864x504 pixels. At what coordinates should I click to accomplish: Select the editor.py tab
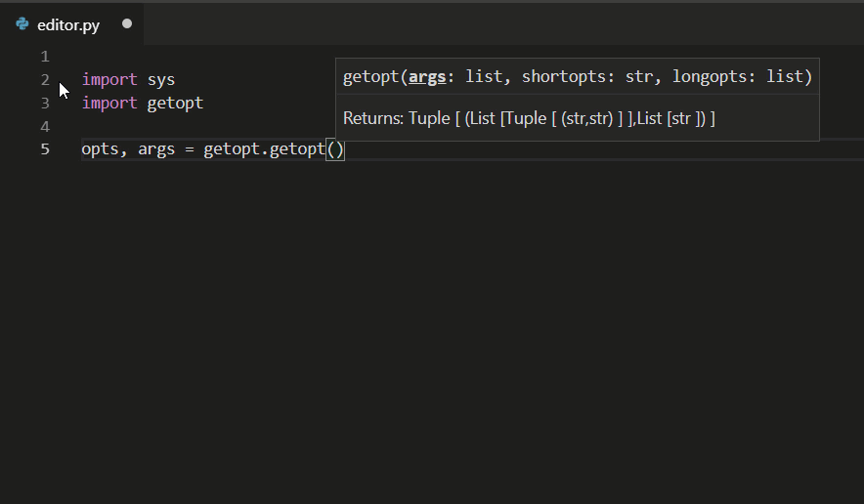pos(71,24)
